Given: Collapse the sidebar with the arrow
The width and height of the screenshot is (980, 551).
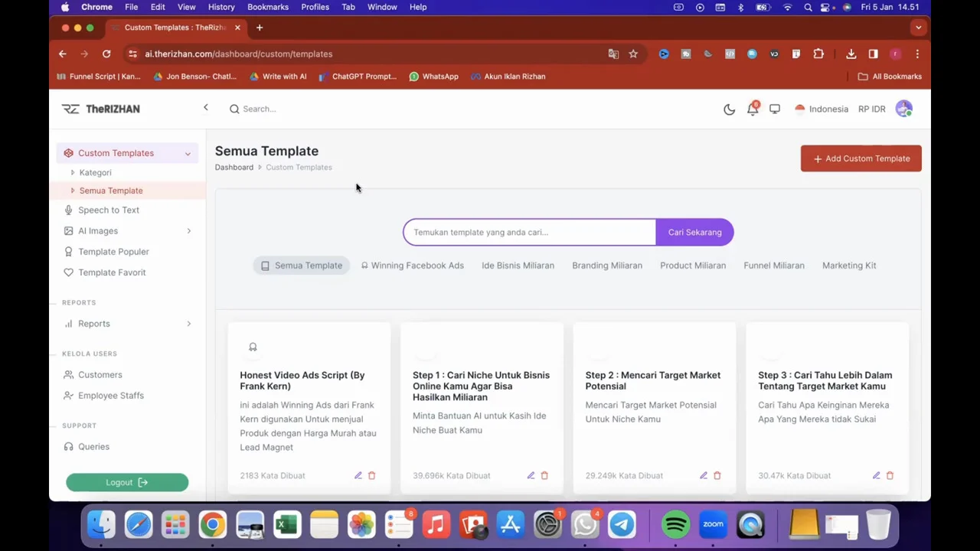Looking at the screenshot, I should click(205, 108).
